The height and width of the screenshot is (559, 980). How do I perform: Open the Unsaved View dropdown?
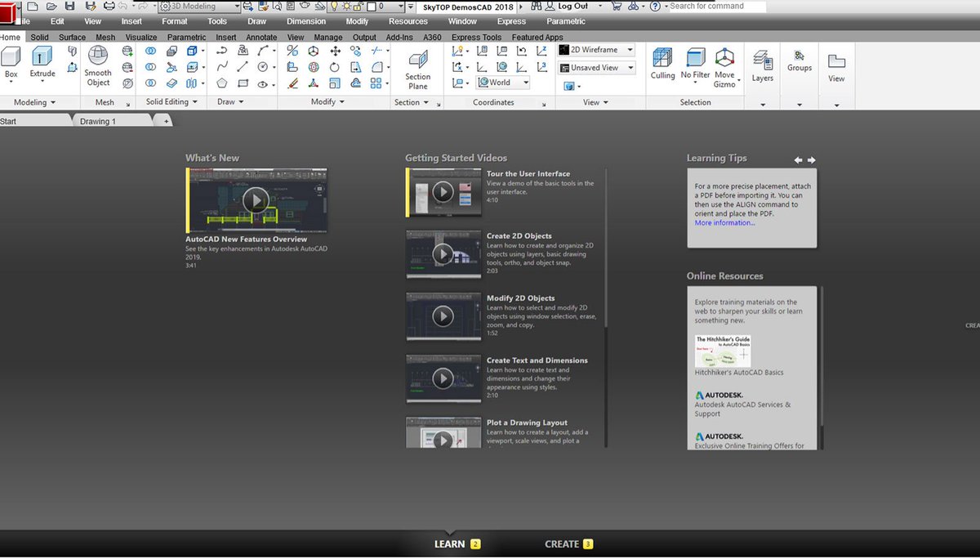click(597, 68)
